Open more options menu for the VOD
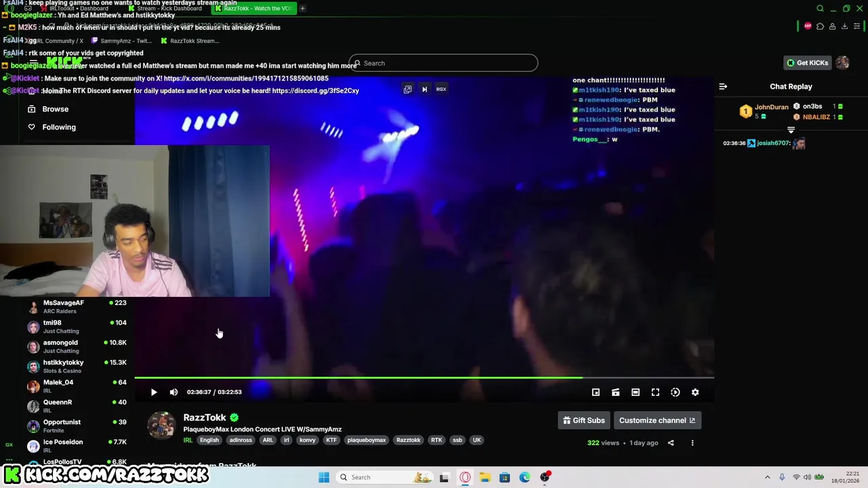868x488 pixels. point(692,443)
